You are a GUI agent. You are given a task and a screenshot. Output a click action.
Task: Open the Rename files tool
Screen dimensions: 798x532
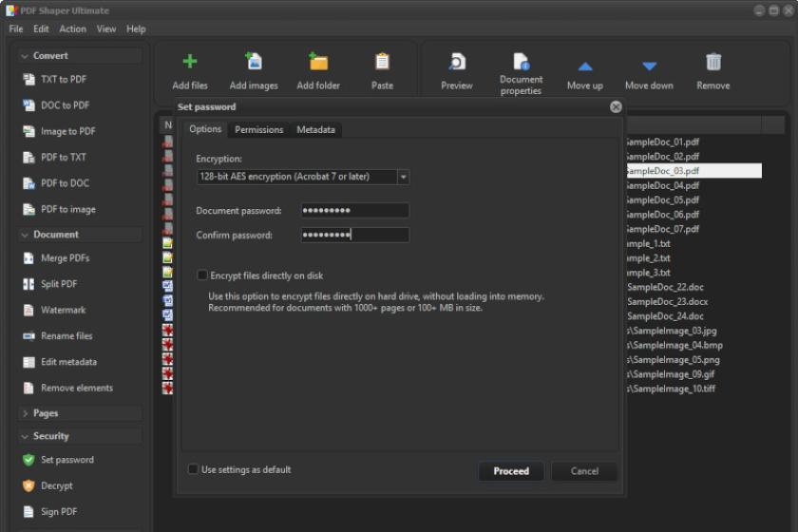click(66, 336)
